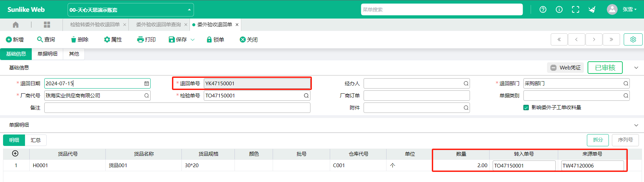Toggle 影响委外子工单收料量 checkbox
The height and width of the screenshot is (182, 644).
pos(526,108)
